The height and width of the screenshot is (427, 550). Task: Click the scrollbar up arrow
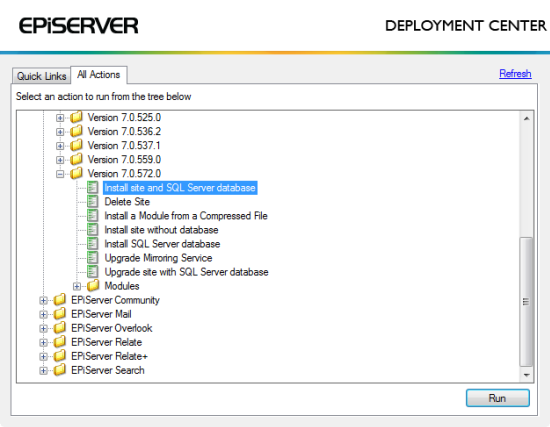[526, 119]
